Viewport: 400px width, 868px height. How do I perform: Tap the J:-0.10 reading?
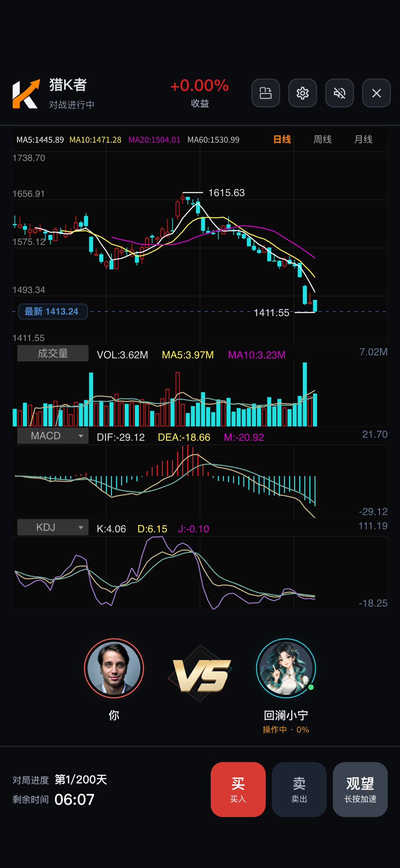[193, 529]
